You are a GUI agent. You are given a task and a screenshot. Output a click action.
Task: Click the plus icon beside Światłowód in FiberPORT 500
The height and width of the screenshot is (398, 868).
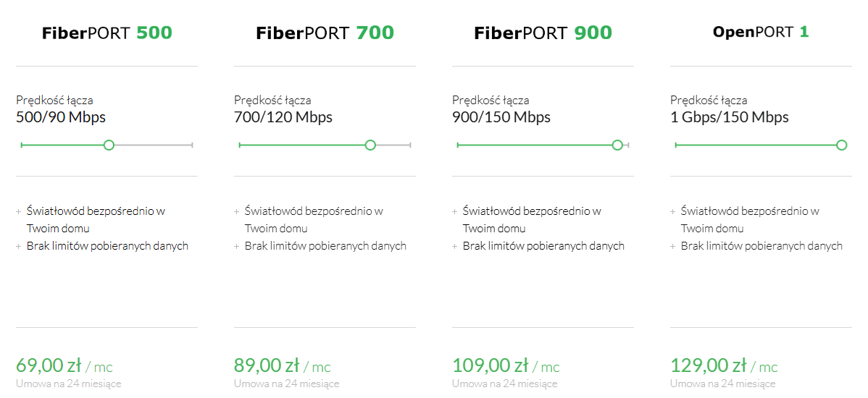(x=18, y=211)
